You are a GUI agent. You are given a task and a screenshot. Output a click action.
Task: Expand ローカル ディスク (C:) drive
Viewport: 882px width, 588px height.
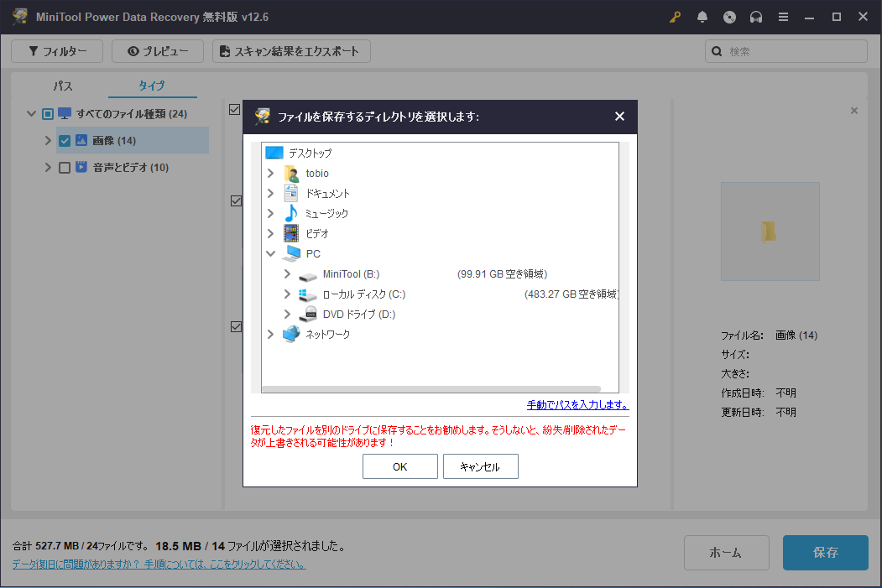pos(288,294)
